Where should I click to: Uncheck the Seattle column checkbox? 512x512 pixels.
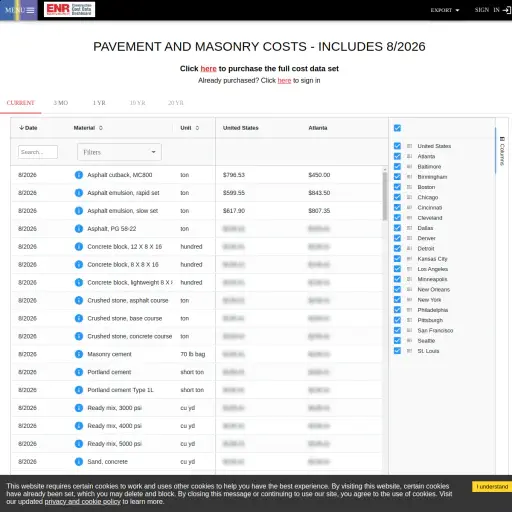(397, 340)
